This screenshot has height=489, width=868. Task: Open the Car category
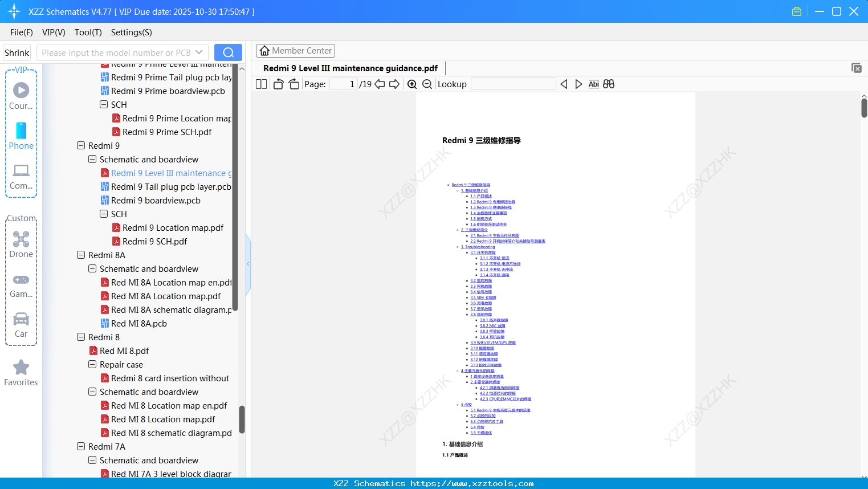click(x=21, y=325)
